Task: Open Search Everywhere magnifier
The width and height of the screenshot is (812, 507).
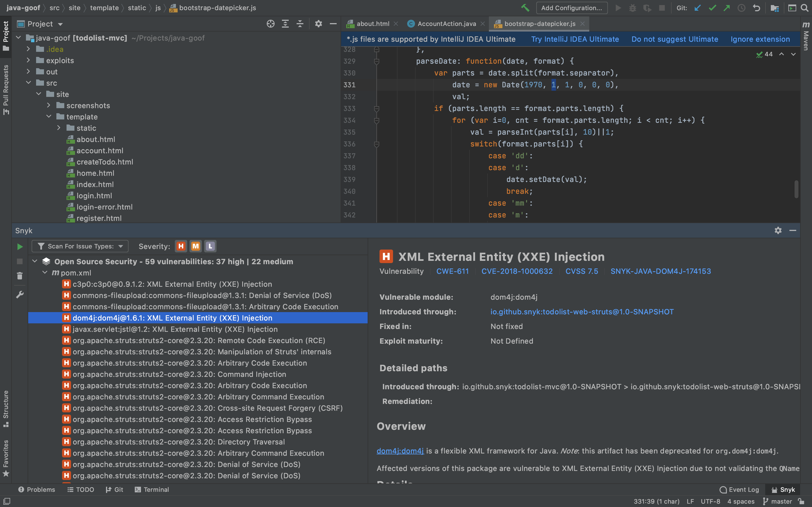Action: click(805, 8)
